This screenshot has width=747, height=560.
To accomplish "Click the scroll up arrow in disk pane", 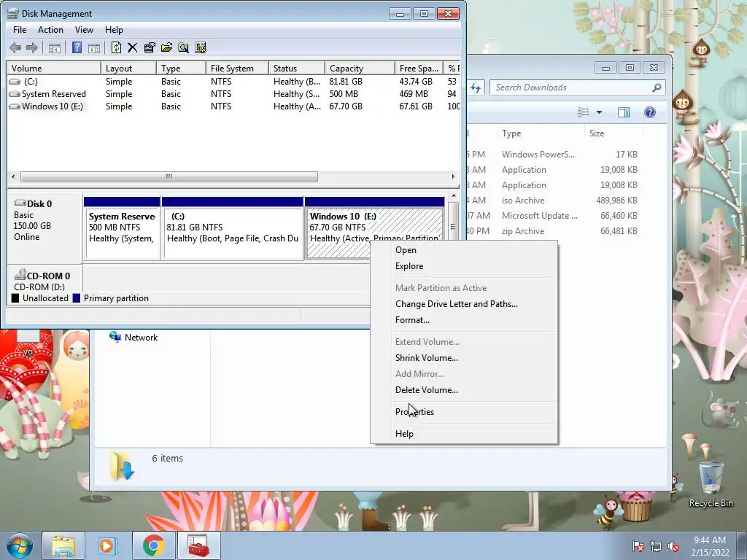I will click(453, 196).
